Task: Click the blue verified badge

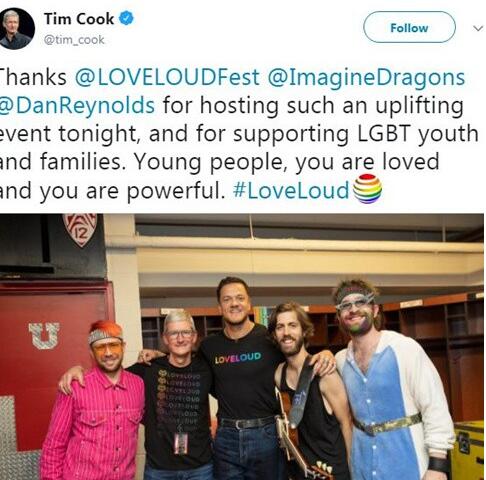Action: 127,18
